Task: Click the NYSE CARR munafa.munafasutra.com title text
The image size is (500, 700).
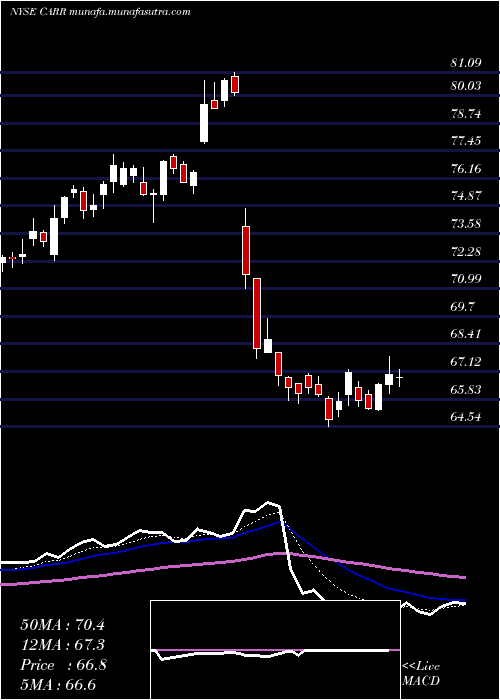Action: tap(100, 11)
